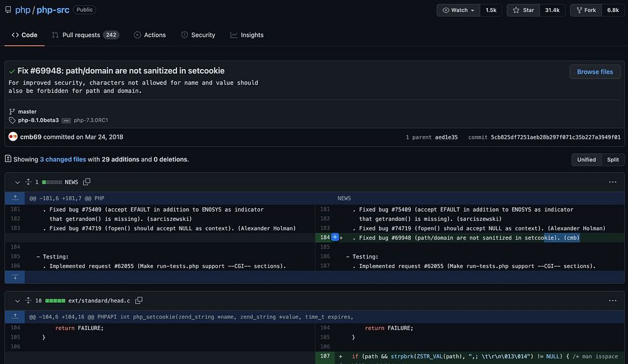Copy ext/standard/head.c path icon
The height and width of the screenshot is (364, 628).
tap(139, 301)
